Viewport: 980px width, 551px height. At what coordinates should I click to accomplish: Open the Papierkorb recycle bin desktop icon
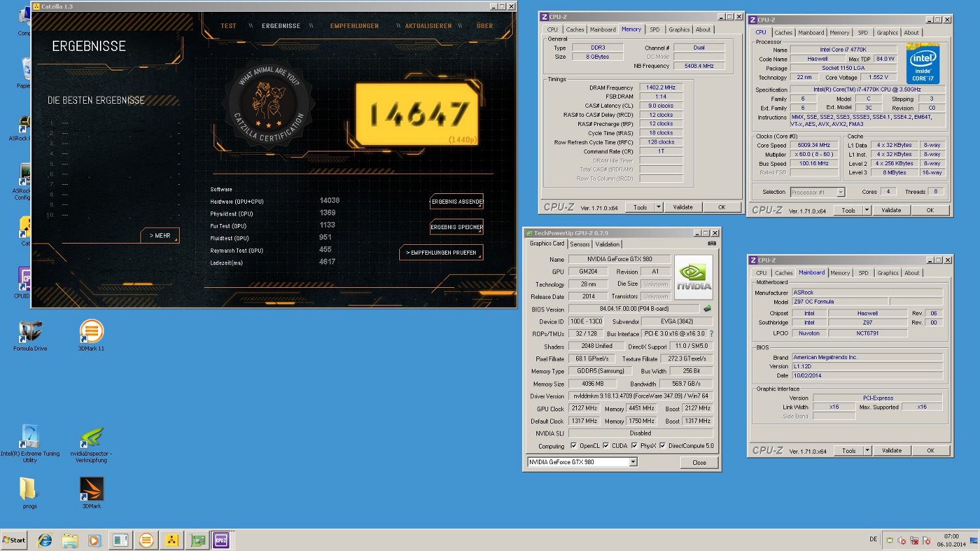(x=25, y=73)
